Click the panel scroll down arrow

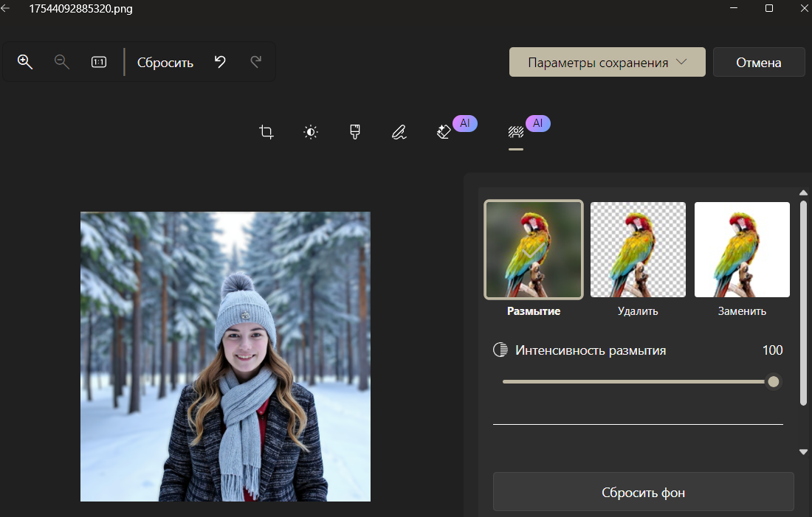[803, 452]
